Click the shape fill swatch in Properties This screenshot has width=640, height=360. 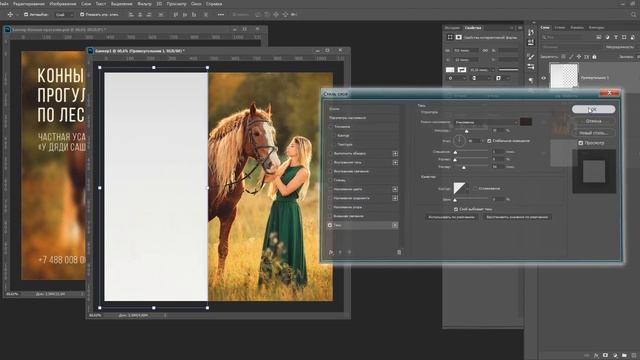click(x=450, y=70)
